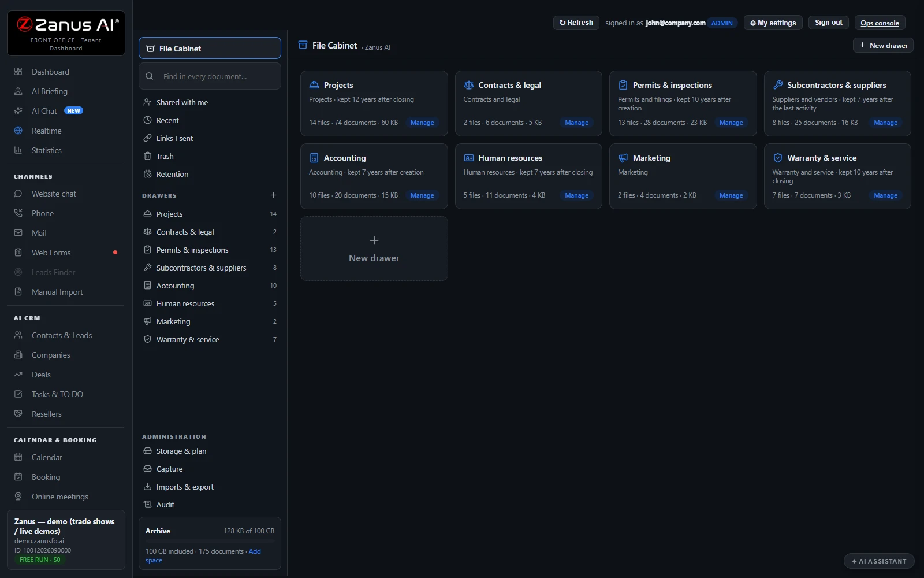The height and width of the screenshot is (578, 924).
Task: Open the Phone channel icon
Action: point(18,213)
